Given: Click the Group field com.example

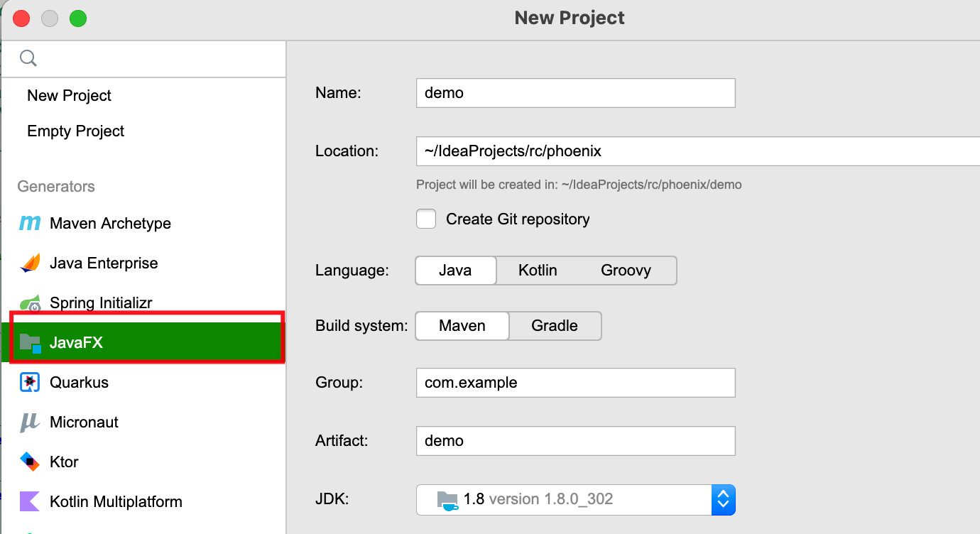Looking at the screenshot, I should point(576,383).
